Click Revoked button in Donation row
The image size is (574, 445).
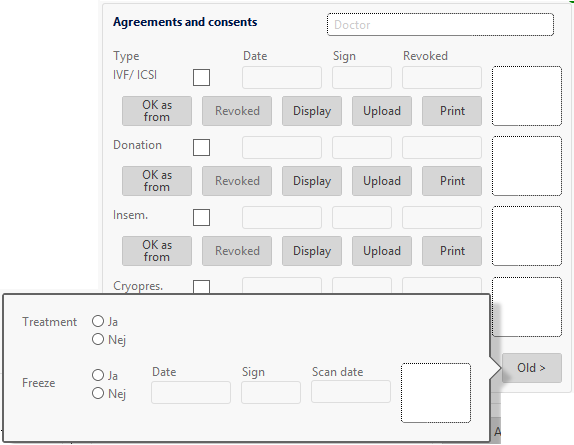coord(237,181)
